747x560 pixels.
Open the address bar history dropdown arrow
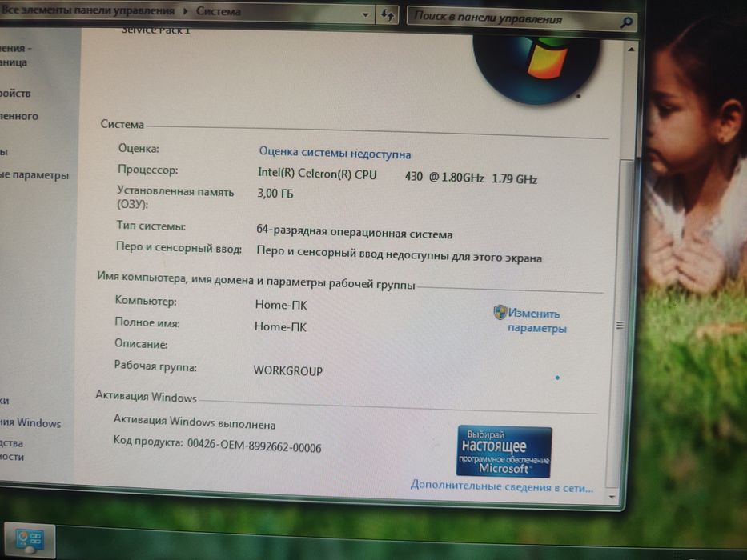pos(365,14)
